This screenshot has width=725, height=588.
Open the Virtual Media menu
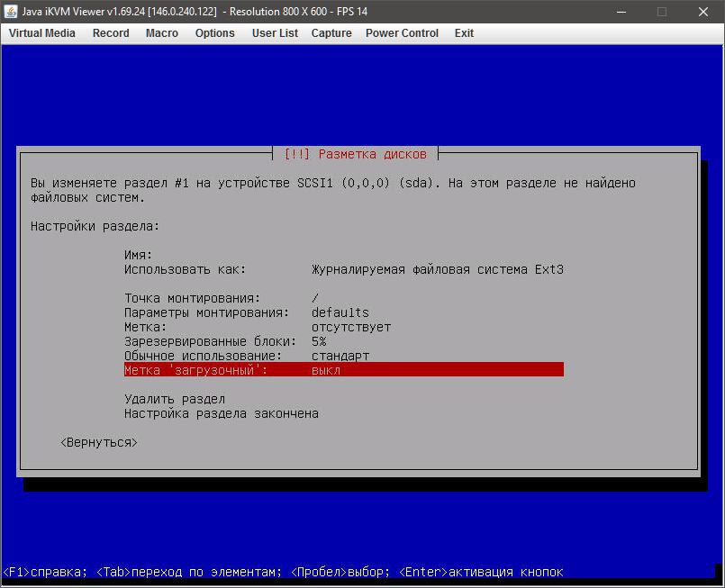(x=42, y=33)
